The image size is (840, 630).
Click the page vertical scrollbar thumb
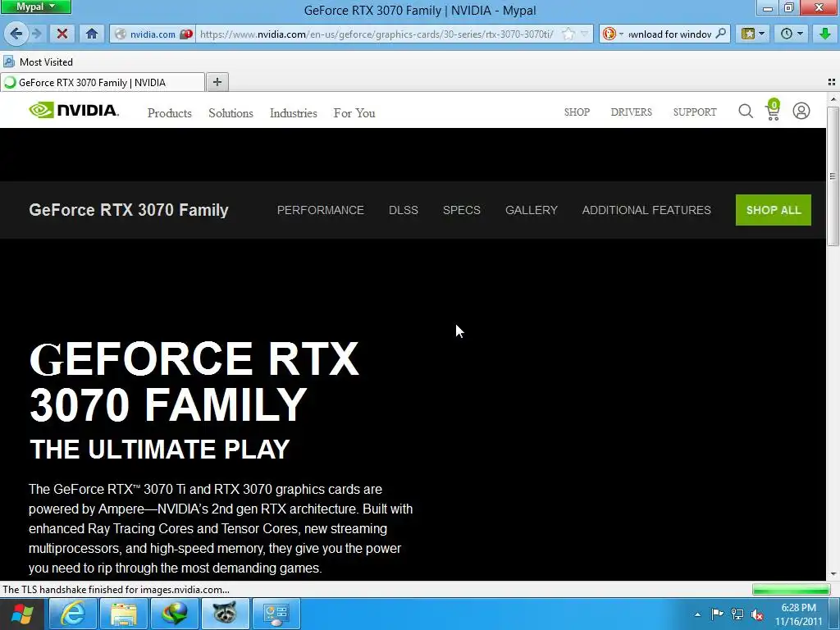coord(833,176)
